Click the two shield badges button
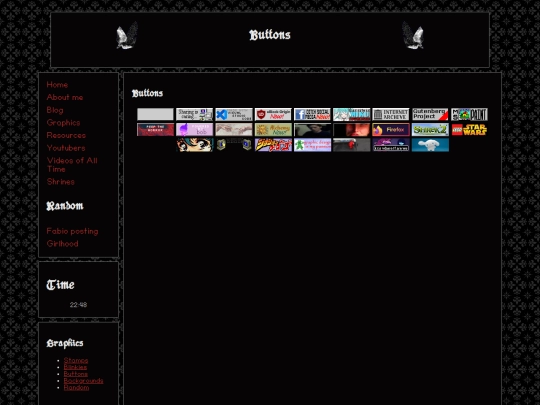 tap(234, 145)
